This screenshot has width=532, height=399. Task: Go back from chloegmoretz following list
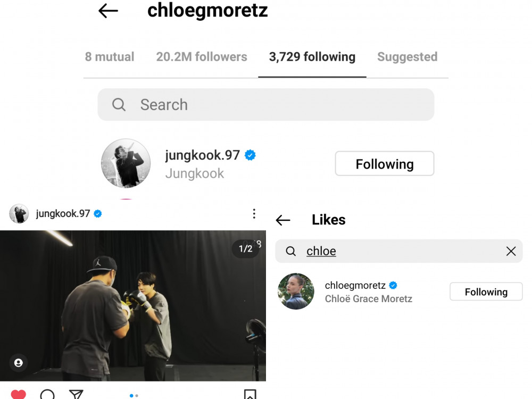click(108, 11)
